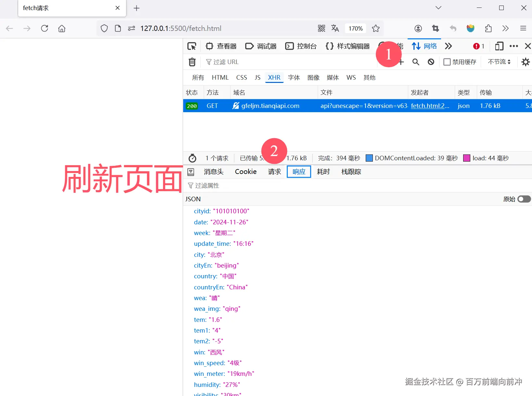Open the fetch.html:2 initiator link
The width and height of the screenshot is (532, 396).
tap(430, 106)
